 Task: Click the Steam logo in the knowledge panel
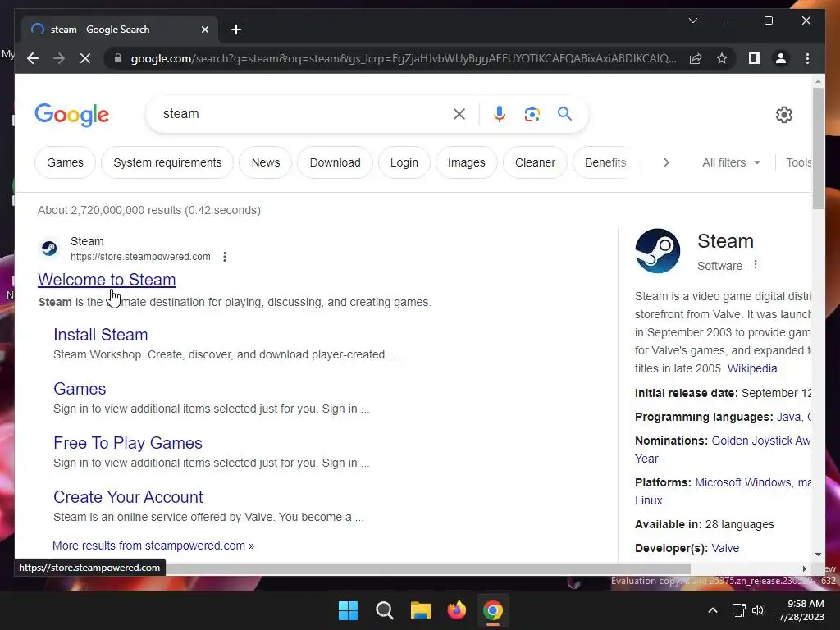pos(658,251)
